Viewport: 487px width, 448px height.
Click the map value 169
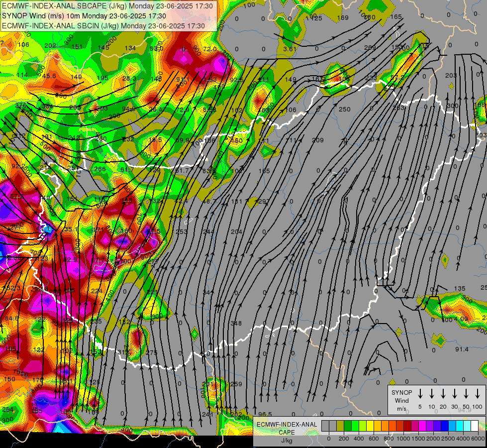point(343,18)
